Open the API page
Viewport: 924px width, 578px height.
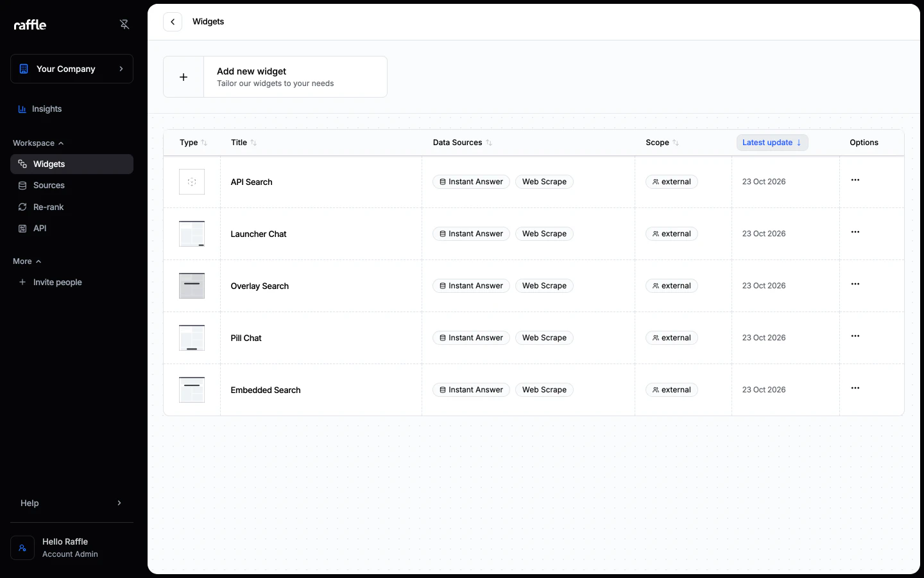(72, 229)
